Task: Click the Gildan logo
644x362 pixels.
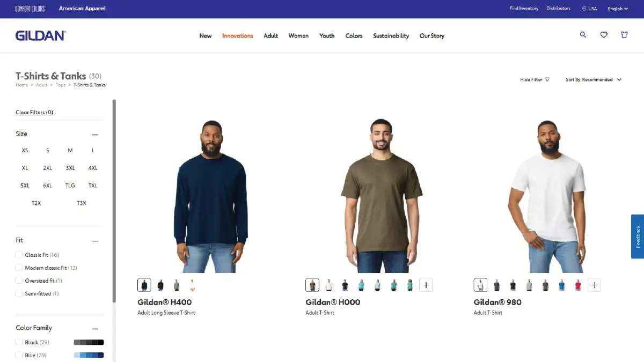Action: pyautogui.click(x=41, y=35)
